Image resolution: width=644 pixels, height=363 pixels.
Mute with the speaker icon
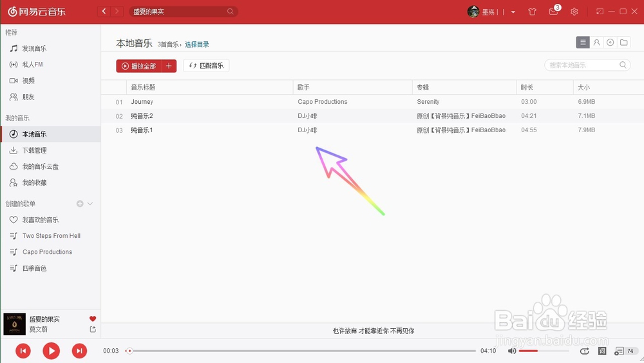512,351
